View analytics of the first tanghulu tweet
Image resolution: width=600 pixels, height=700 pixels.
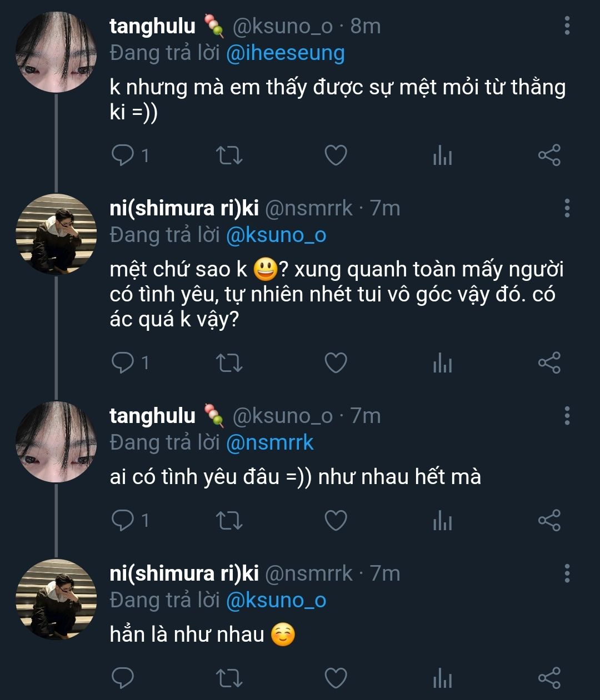(x=442, y=156)
